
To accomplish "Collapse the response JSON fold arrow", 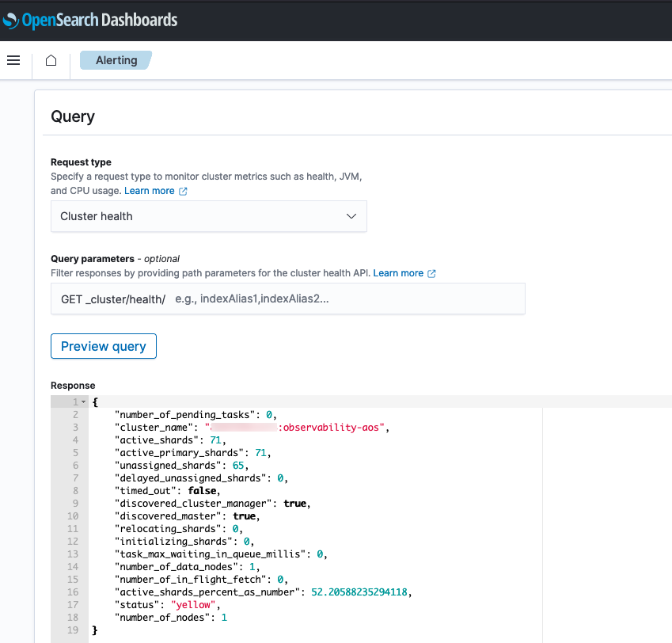I will [83, 402].
